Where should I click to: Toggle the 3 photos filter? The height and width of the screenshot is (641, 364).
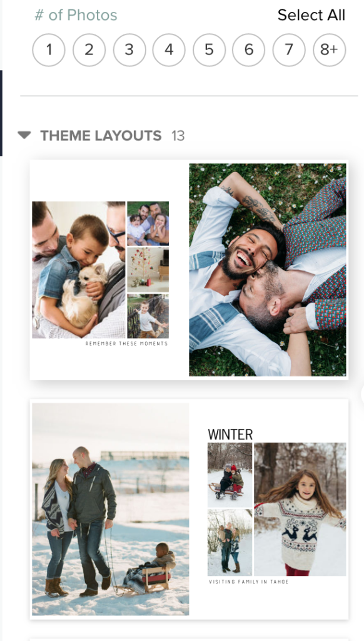pyautogui.click(x=129, y=50)
